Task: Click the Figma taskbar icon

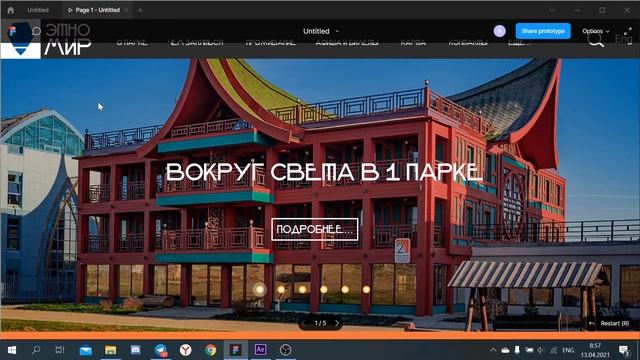Action: tap(236, 350)
